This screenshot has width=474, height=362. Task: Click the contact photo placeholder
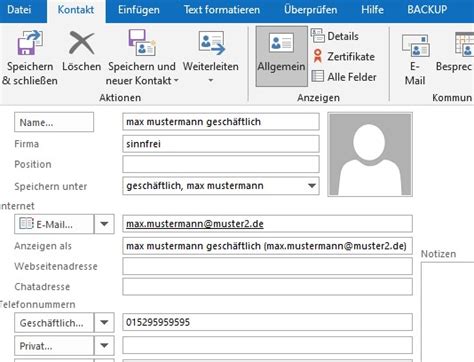point(370,154)
